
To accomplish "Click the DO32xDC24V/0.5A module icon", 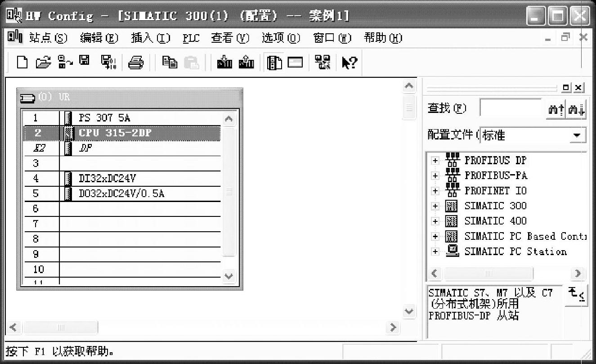I will (68, 193).
